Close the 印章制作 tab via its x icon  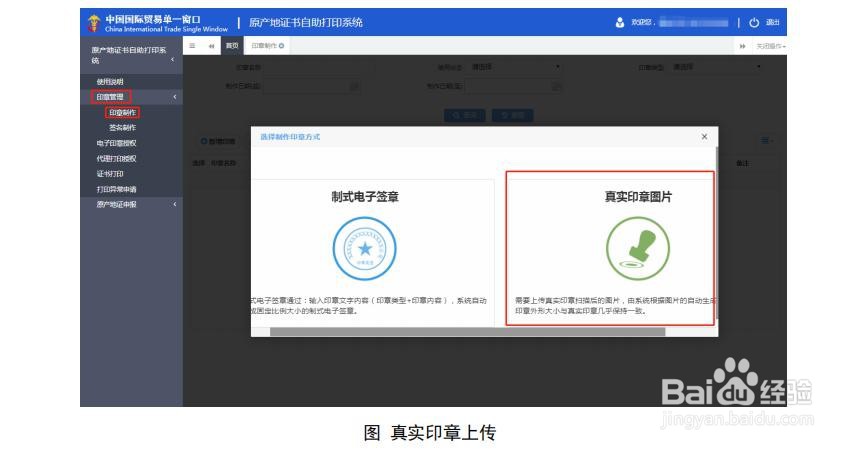281,46
